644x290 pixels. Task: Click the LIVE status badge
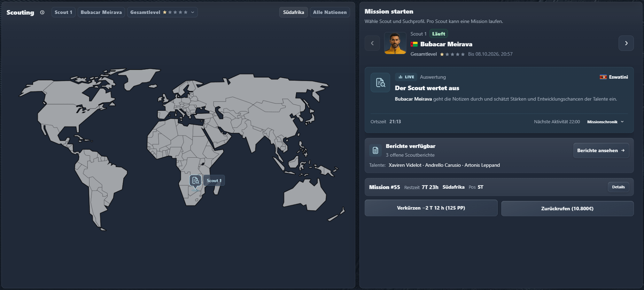[x=406, y=77]
